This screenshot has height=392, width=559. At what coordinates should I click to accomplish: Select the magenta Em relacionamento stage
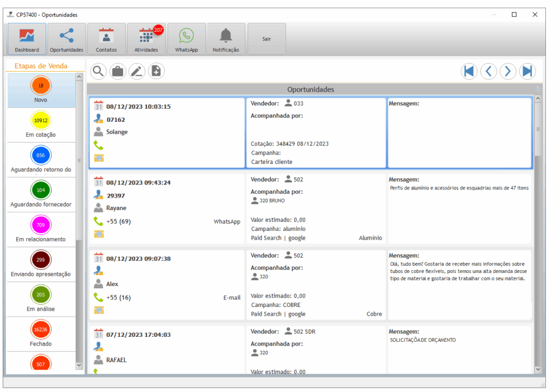click(x=41, y=225)
